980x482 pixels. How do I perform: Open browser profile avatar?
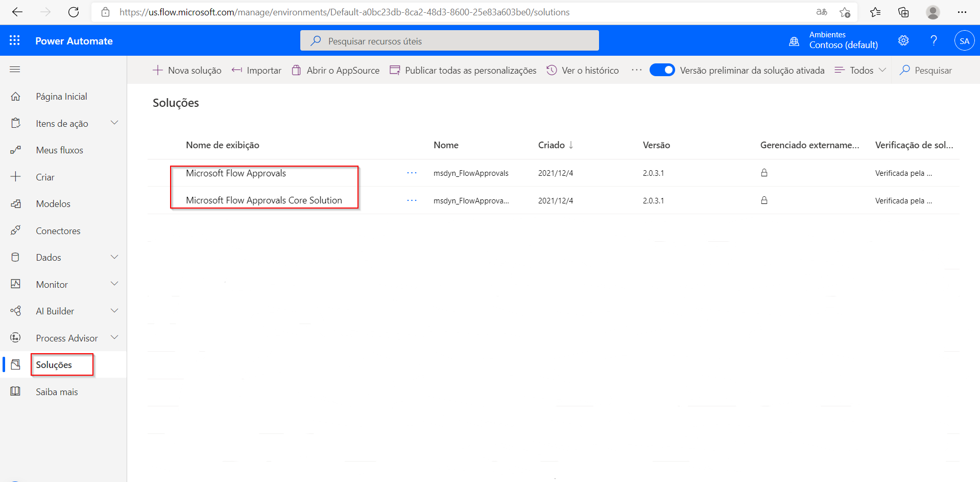pyautogui.click(x=933, y=12)
